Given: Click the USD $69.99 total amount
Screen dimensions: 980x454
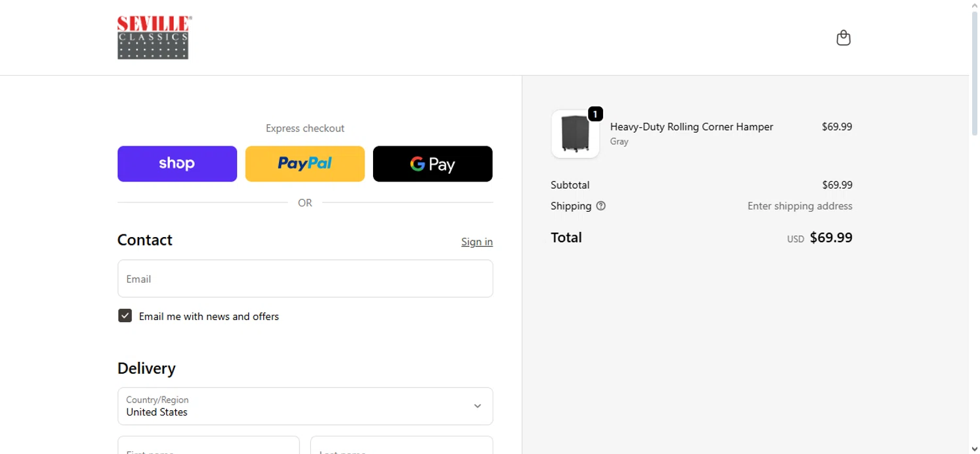Looking at the screenshot, I should click(x=819, y=238).
